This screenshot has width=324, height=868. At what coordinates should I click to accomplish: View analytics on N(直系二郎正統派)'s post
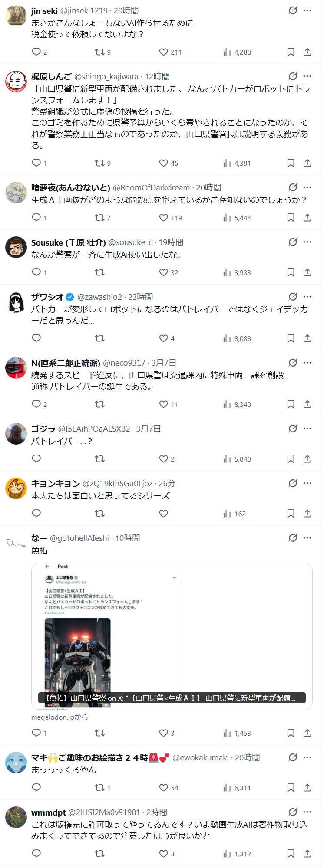point(237,404)
